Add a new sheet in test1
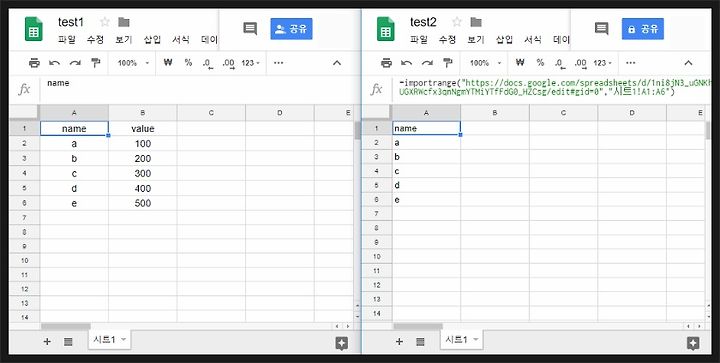720x363 pixels. [47, 341]
